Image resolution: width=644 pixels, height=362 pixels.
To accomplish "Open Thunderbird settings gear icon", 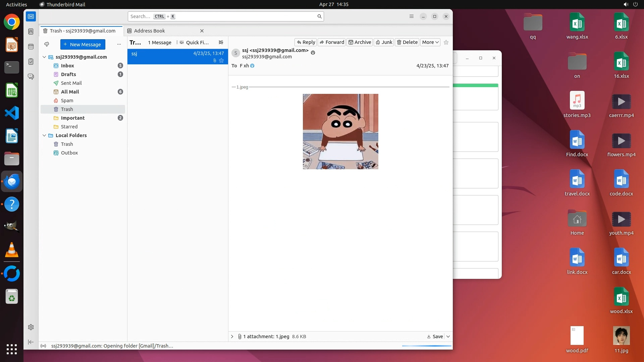I will [x=31, y=327].
